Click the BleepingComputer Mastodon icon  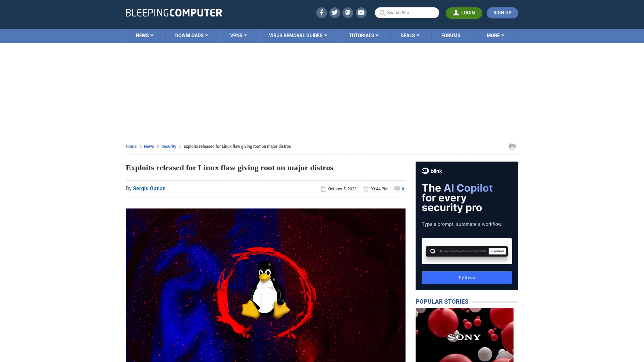coord(347,12)
